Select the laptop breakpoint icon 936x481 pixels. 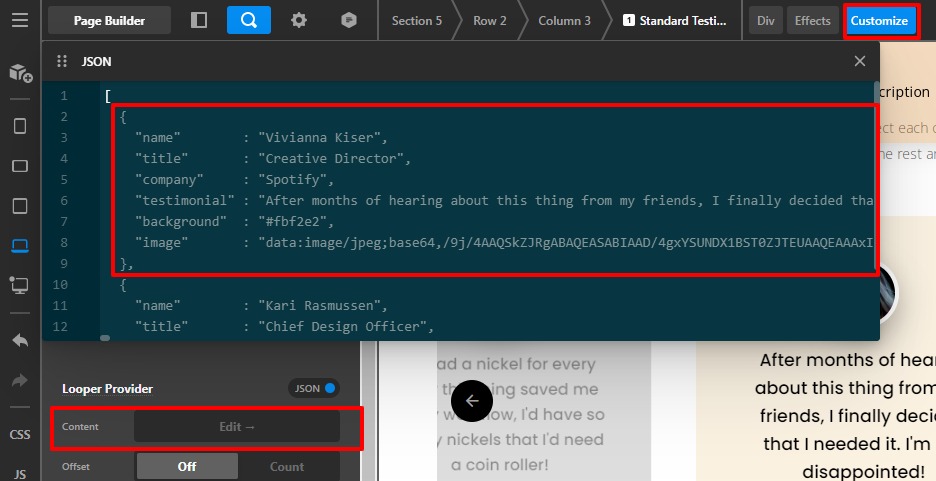[x=20, y=246]
